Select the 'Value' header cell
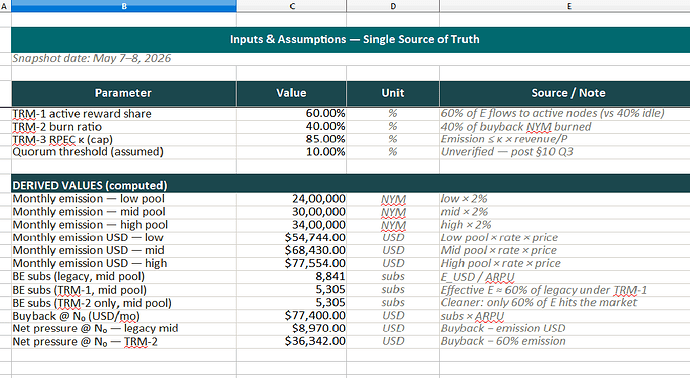The width and height of the screenshot is (690, 378). pos(291,93)
